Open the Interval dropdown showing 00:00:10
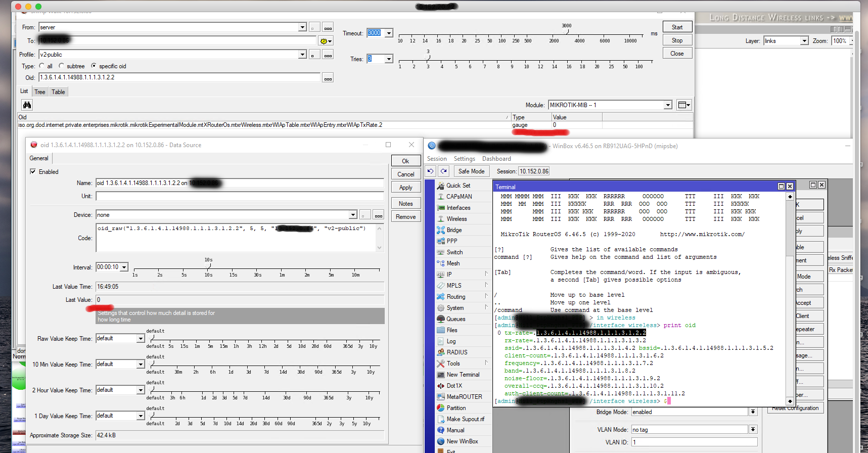The image size is (868, 453). [x=124, y=267]
